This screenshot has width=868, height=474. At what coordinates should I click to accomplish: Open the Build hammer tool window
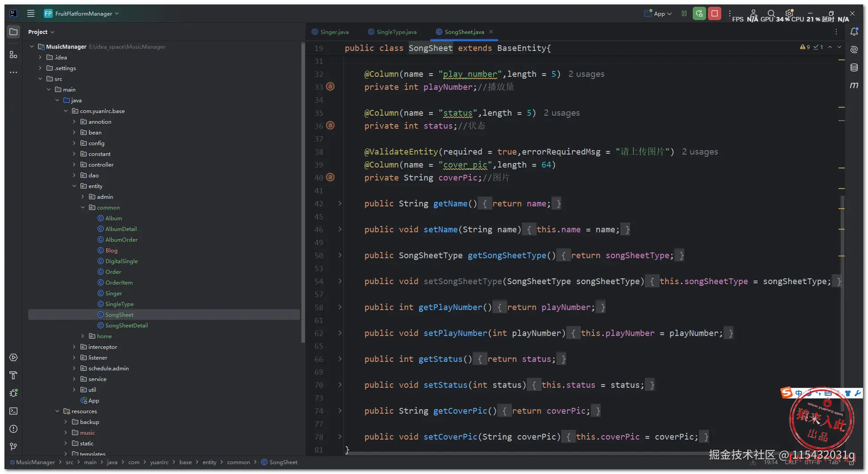(13, 375)
